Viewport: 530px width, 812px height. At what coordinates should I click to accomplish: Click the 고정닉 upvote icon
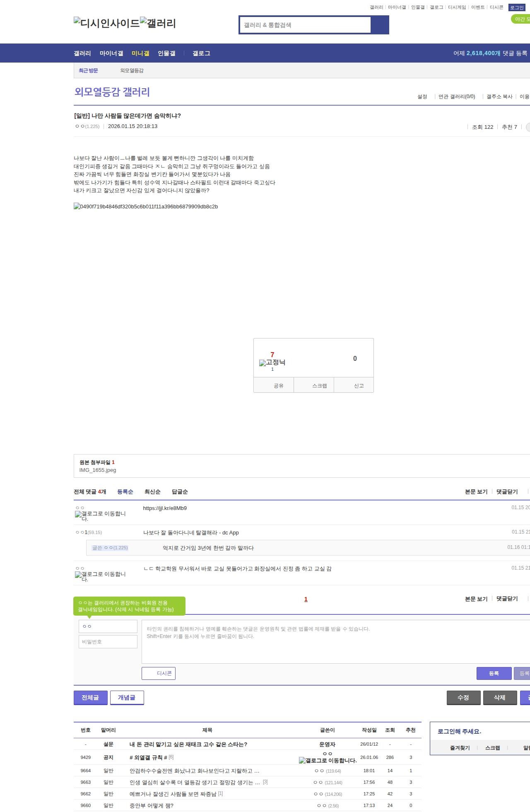pos(272,362)
